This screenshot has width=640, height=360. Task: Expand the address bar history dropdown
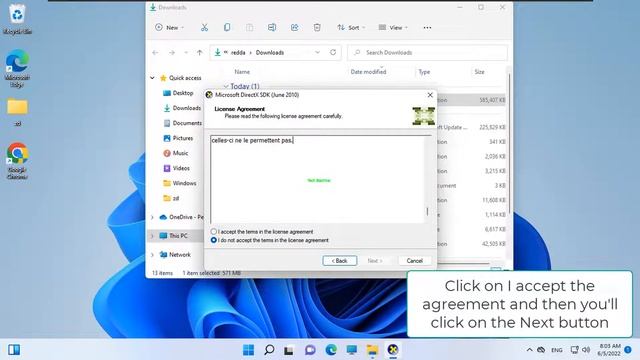(x=318, y=52)
